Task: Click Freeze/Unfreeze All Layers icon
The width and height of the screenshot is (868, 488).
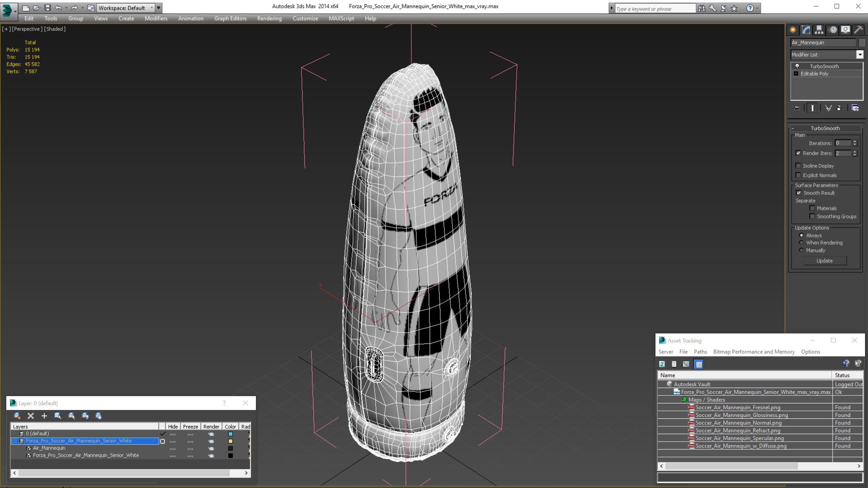Action: [98, 416]
